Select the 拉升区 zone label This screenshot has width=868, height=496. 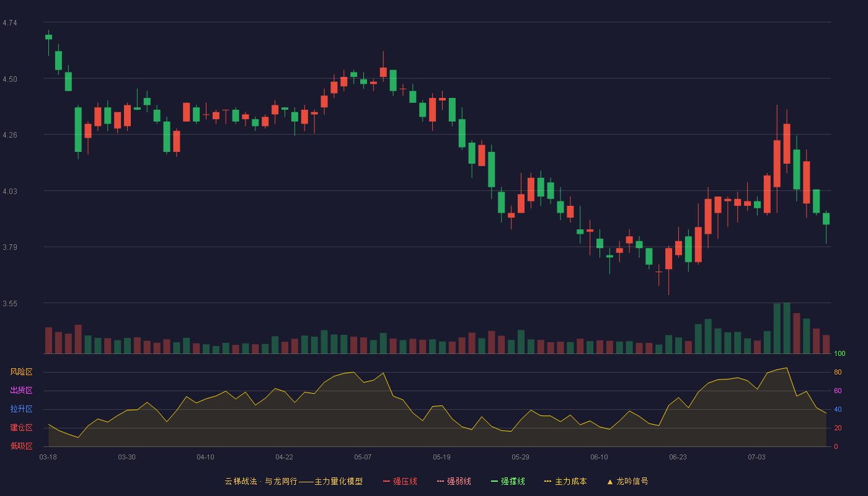click(21, 409)
